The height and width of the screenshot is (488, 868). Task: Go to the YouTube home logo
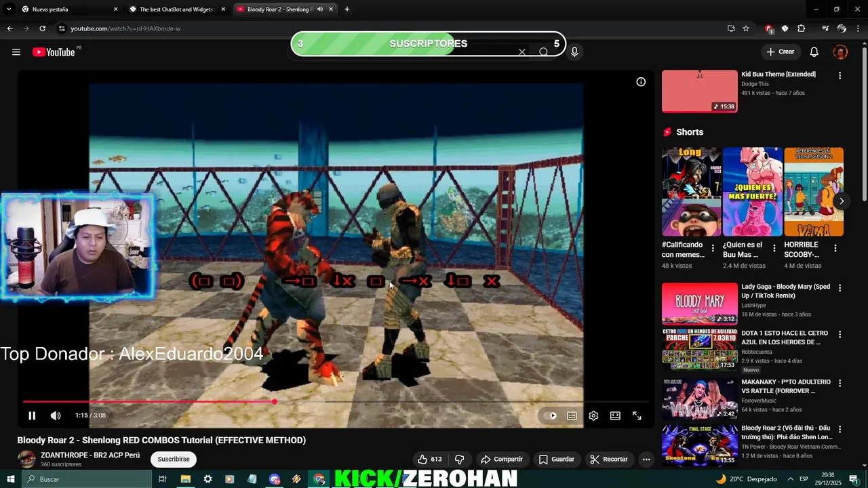coord(54,52)
